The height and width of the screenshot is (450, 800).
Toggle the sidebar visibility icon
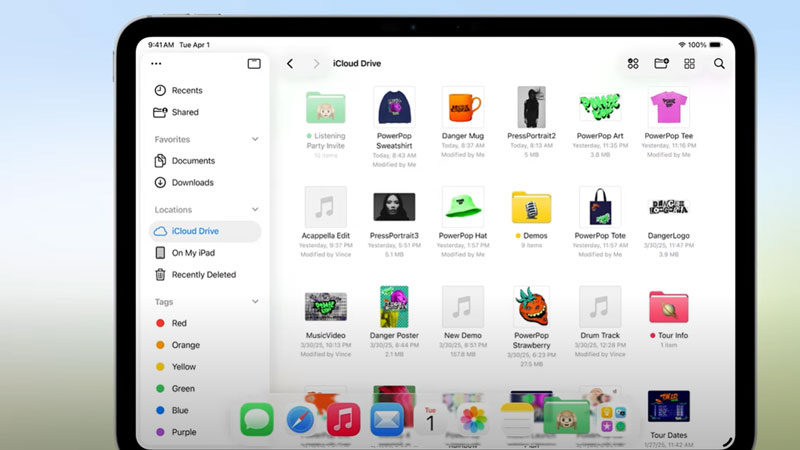click(x=254, y=64)
